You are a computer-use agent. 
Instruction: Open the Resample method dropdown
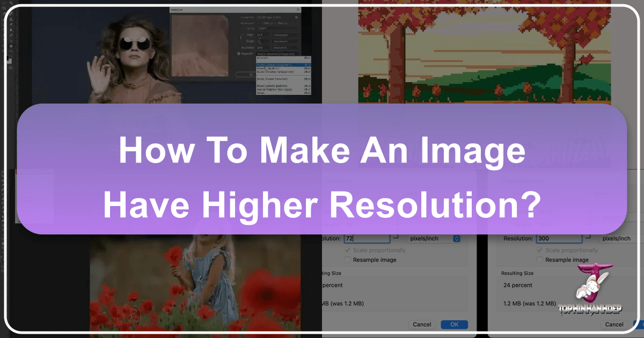click(276, 54)
